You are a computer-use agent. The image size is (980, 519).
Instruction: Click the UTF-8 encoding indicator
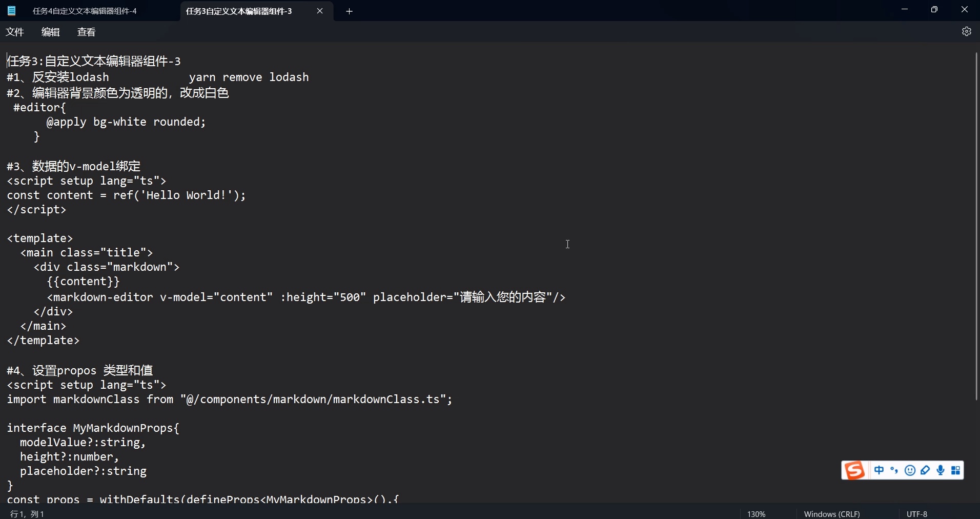(x=917, y=513)
